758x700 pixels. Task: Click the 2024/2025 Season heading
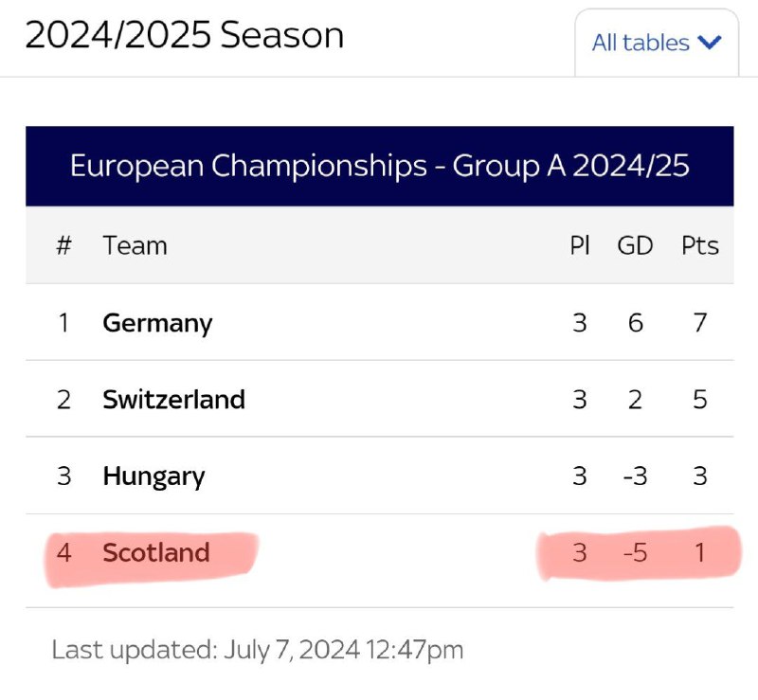pyautogui.click(x=184, y=35)
